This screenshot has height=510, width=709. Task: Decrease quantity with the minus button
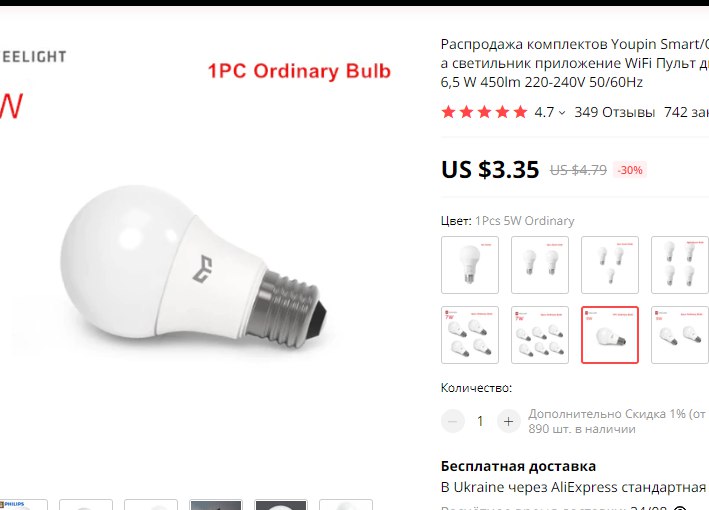click(453, 421)
